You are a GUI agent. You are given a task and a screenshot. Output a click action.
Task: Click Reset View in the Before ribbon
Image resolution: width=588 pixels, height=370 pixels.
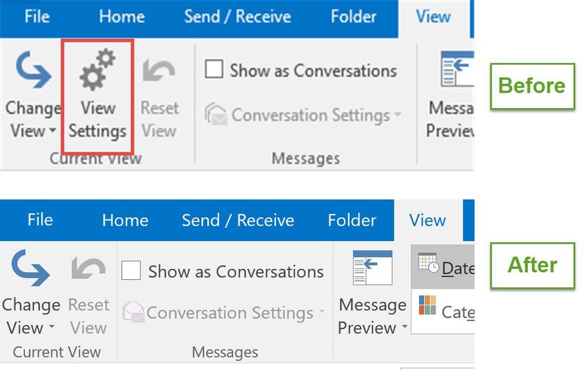click(160, 96)
